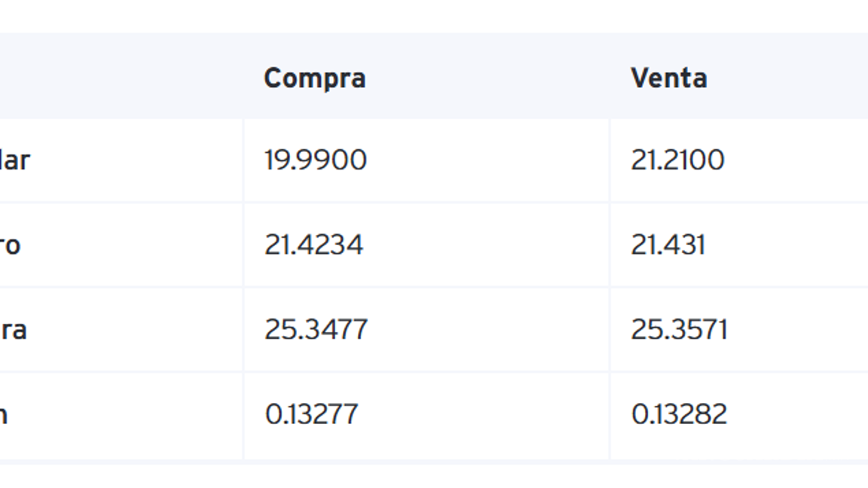Image resolution: width=868 pixels, height=488 pixels.
Task: Click the Yen row label
Action: pyautogui.click(x=4, y=414)
